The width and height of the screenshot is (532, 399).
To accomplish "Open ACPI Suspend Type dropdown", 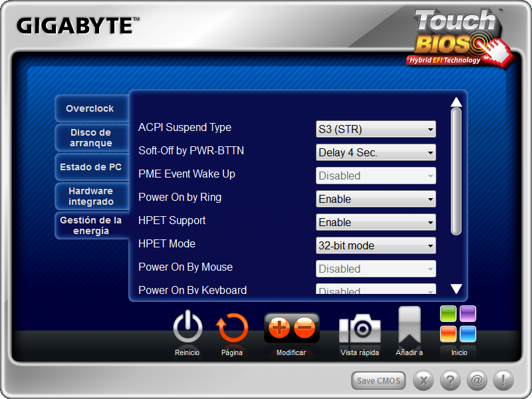I will coord(376,129).
